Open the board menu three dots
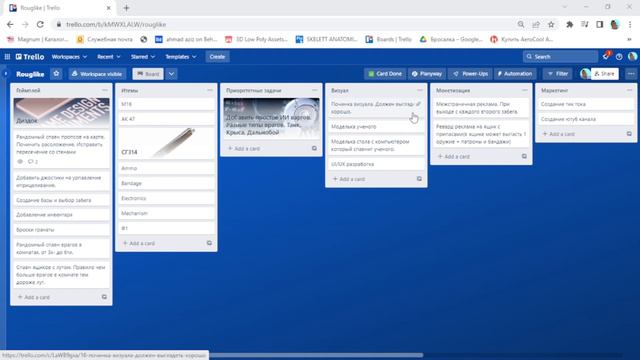Image resolution: width=640 pixels, height=360 pixels. (631, 74)
